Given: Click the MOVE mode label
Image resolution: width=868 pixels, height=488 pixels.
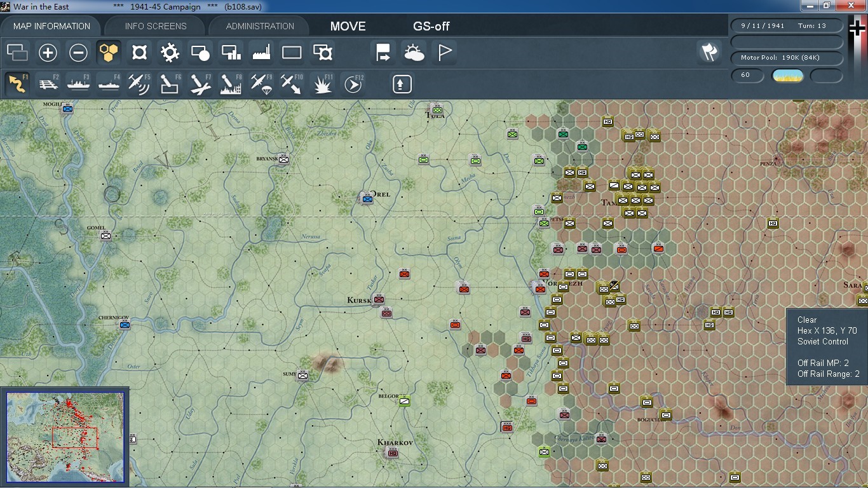Looking at the screenshot, I should pos(348,26).
